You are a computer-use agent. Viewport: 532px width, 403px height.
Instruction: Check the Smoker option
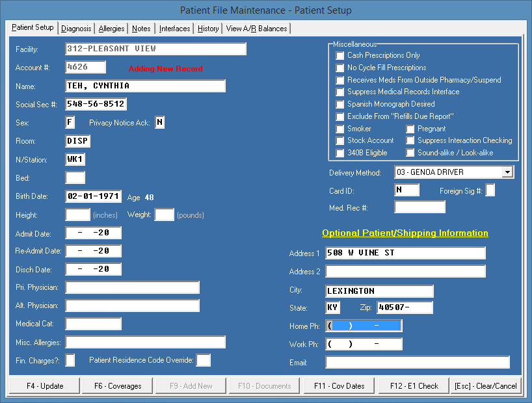(340, 129)
